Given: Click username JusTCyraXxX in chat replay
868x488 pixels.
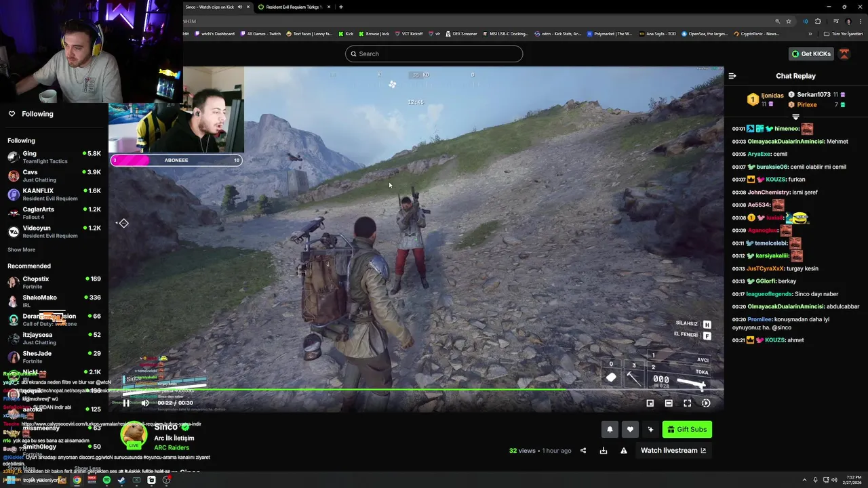Looking at the screenshot, I should (x=765, y=269).
